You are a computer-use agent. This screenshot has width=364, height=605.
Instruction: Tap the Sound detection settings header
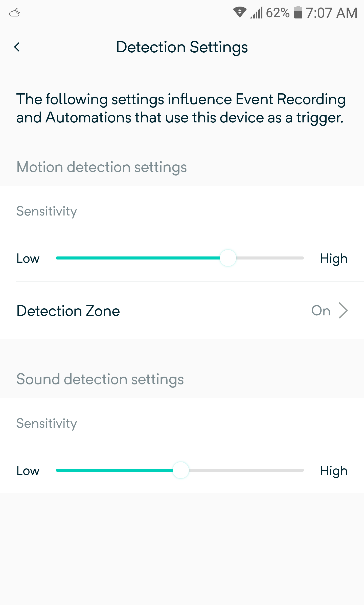click(x=100, y=379)
